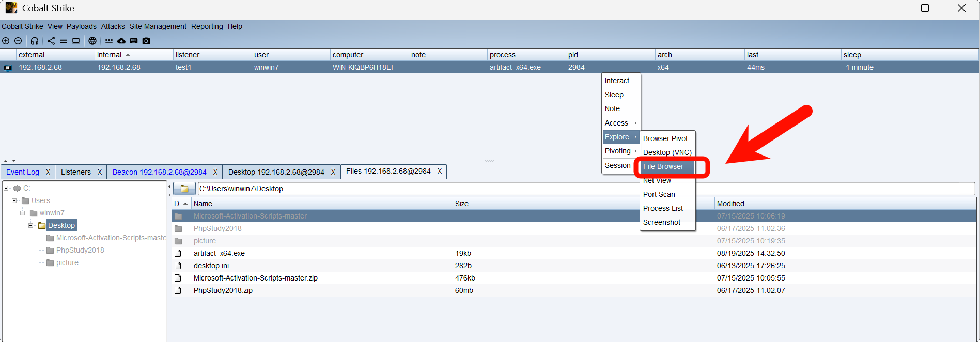Image resolution: width=980 pixels, height=342 pixels.
Task: Expand the Access submenu in context menu
Action: [620, 123]
